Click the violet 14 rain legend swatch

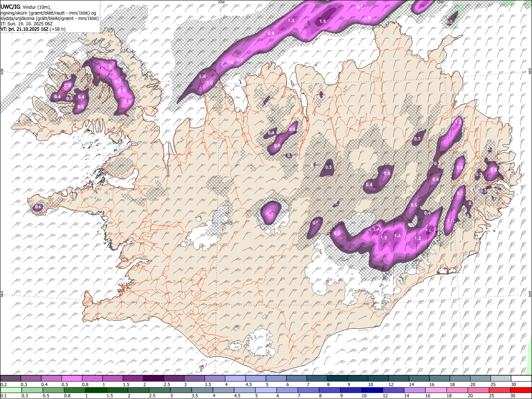click(414, 390)
